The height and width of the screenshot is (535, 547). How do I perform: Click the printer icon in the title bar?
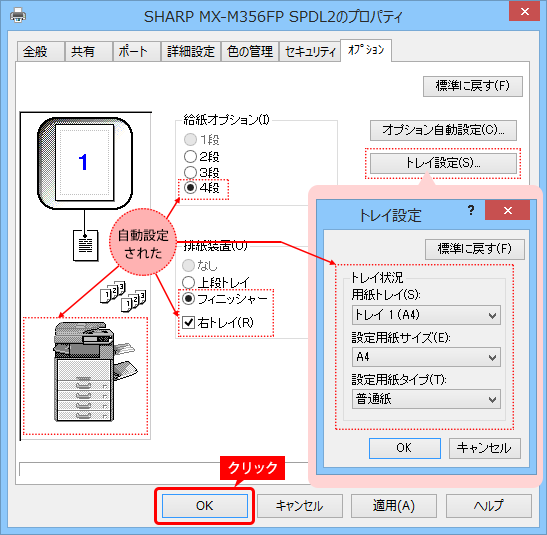(17, 16)
